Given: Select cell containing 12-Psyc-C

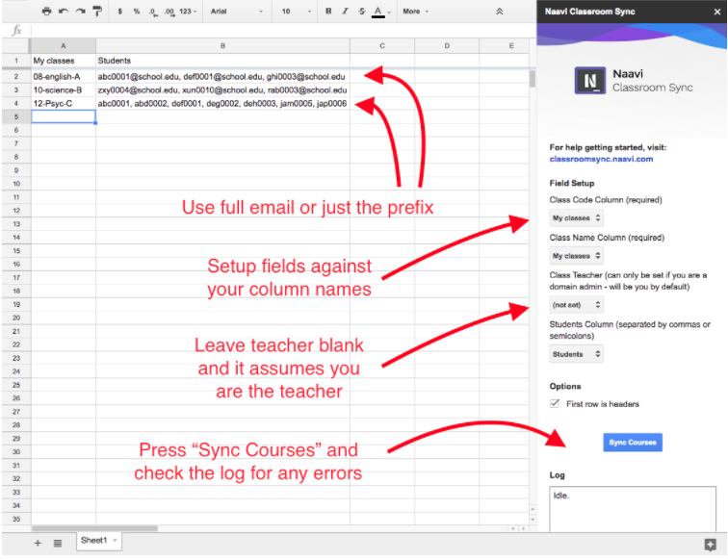Looking at the screenshot, I should click(x=64, y=104).
